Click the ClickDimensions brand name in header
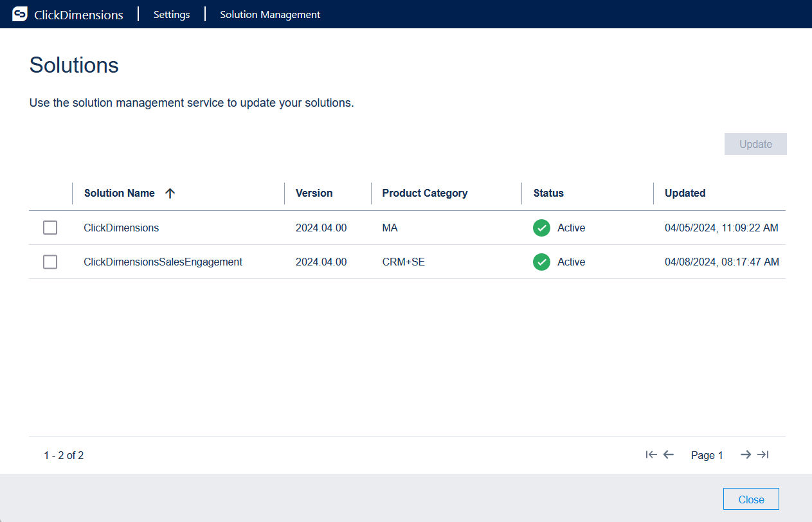 click(x=78, y=15)
